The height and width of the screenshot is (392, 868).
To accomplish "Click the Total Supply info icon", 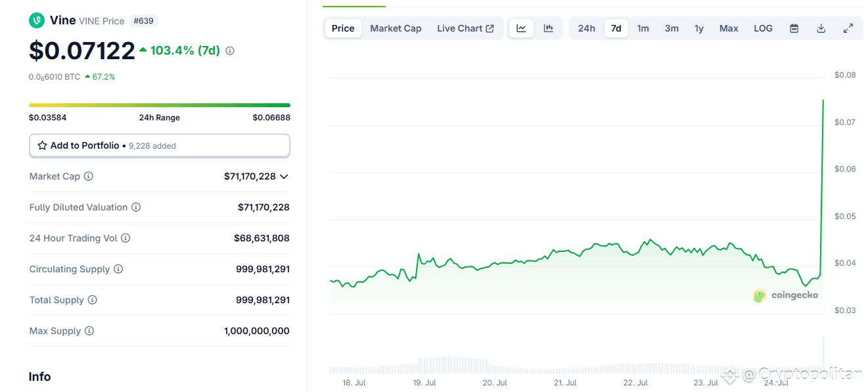I will pos(93,300).
